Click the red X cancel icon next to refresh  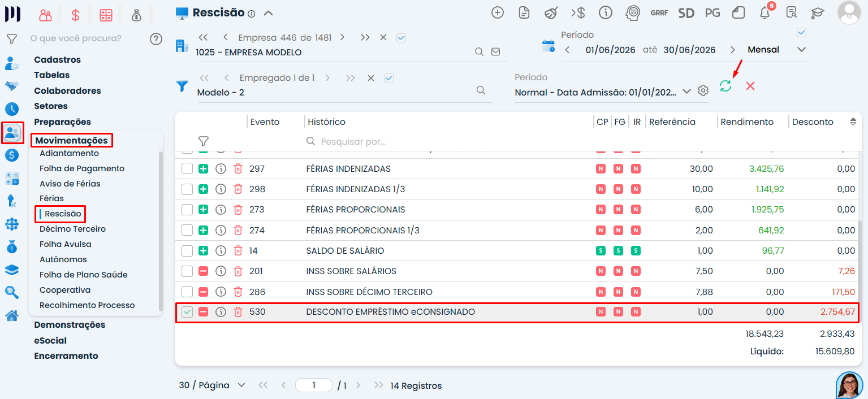[x=750, y=86]
